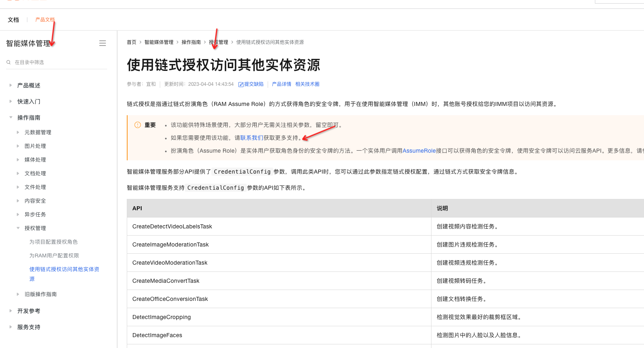Select 旧版操作指南 in the sidebar
The image size is (644, 348).
[41, 294]
